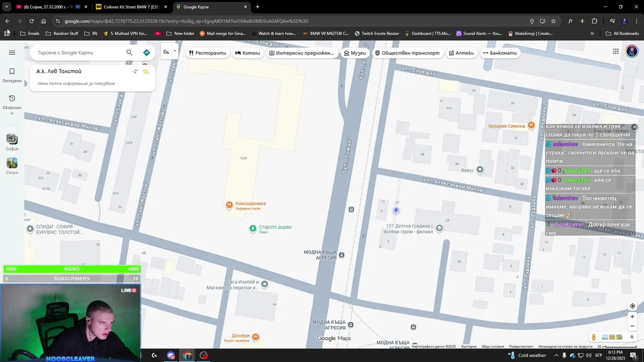This screenshot has height=362, width=644.
Task: Reload the current page
Action: (x=31, y=21)
